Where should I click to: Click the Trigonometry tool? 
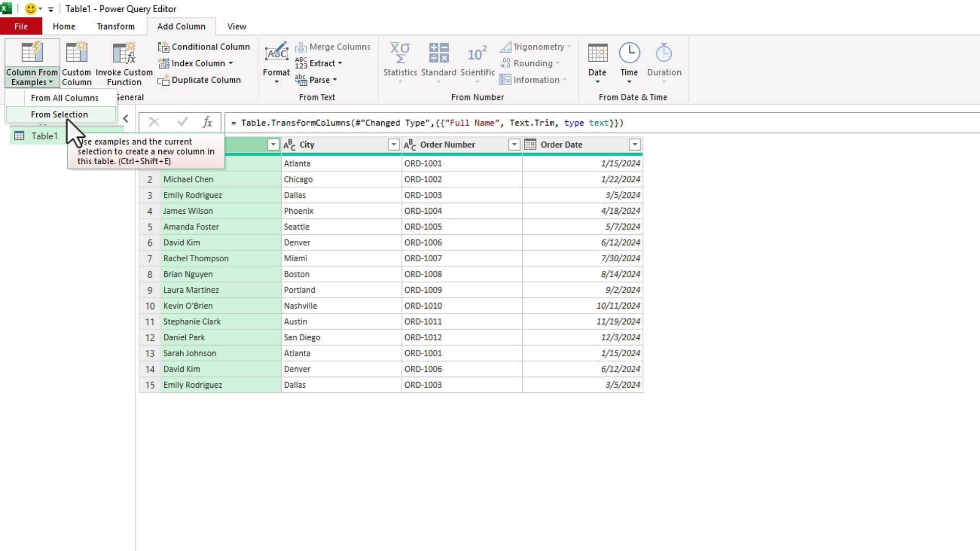click(535, 47)
